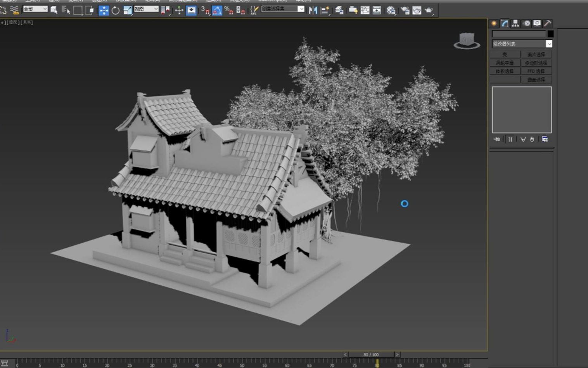Expand the modifier list dropdown arrow
The width and height of the screenshot is (588, 368).
click(549, 44)
